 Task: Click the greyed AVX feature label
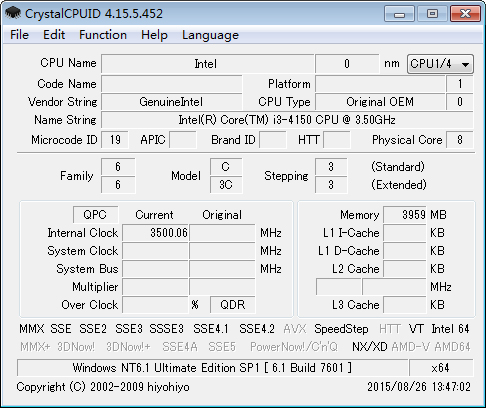295,329
